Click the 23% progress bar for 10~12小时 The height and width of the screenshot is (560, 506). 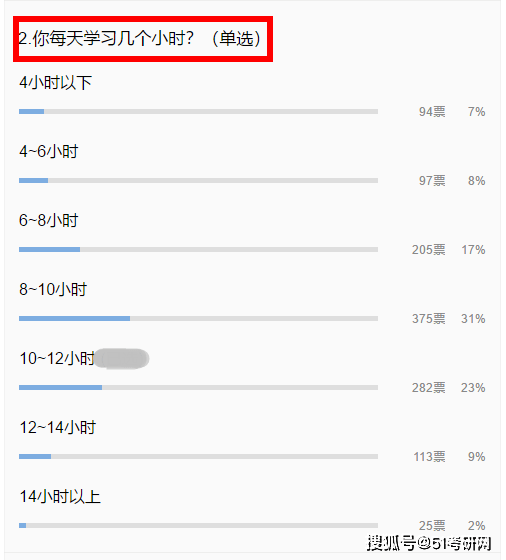point(199,388)
